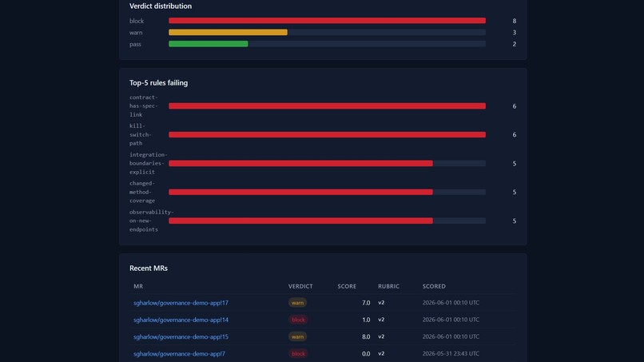
Task: Click the warn count value 3
Action: pyautogui.click(x=515, y=33)
